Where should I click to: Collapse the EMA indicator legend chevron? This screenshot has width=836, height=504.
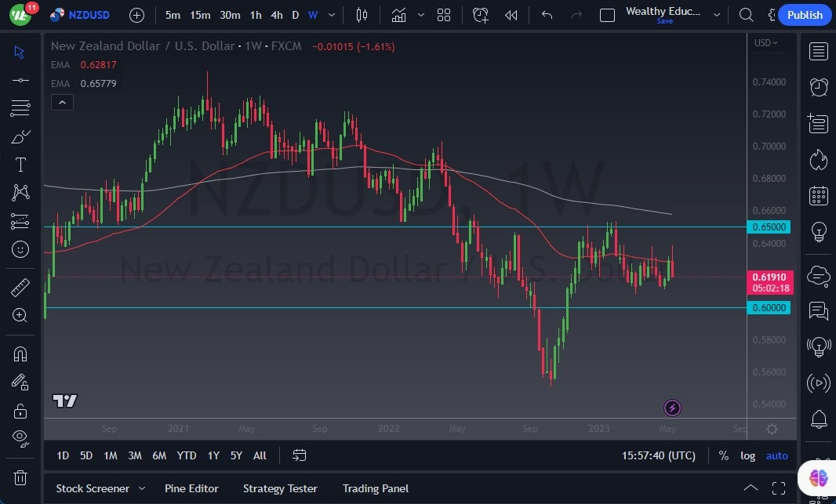62,102
